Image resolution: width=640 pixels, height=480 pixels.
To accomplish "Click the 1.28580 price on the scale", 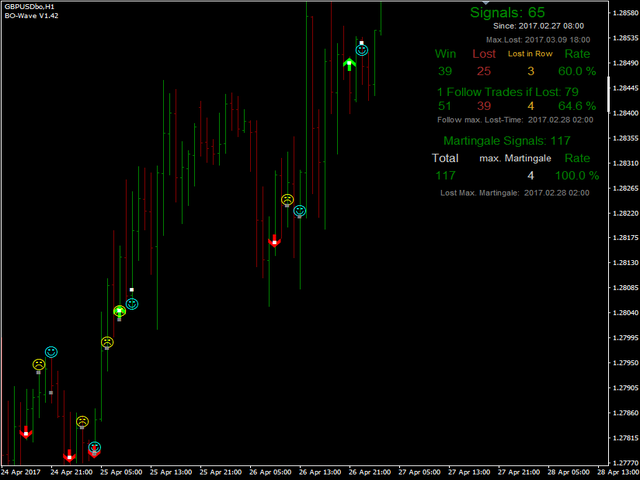I will (x=626, y=13).
